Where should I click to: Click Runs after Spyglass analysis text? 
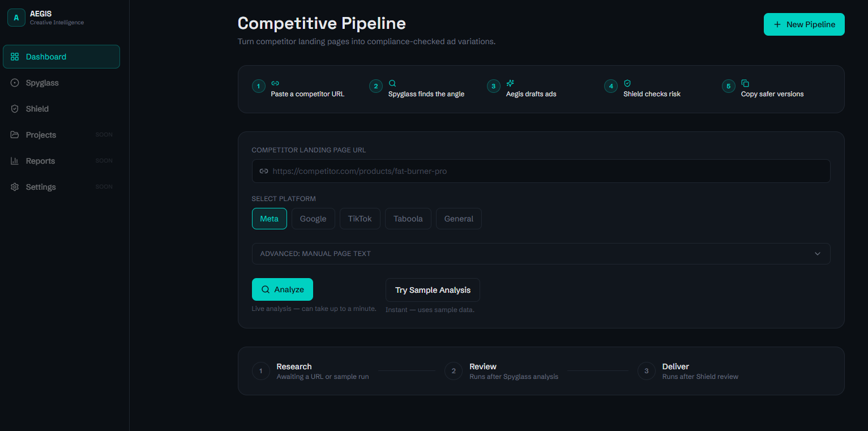(514, 377)
